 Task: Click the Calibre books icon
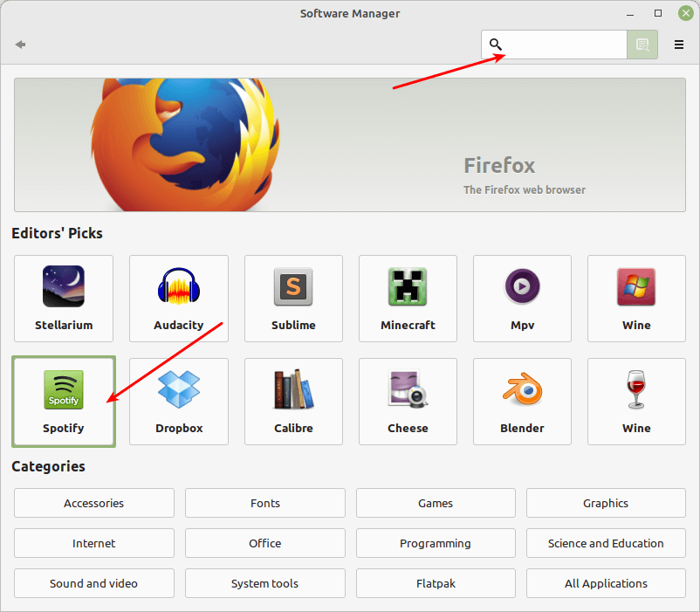[x=293, y=389]
